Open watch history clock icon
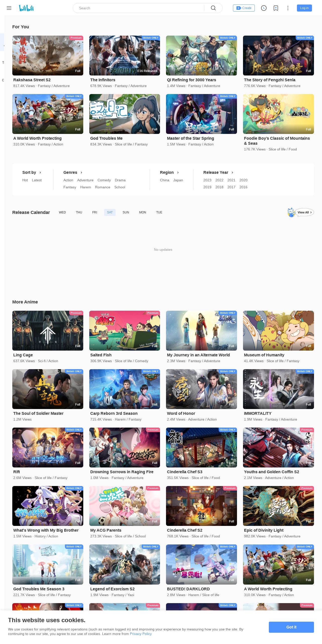 [264, 8]
